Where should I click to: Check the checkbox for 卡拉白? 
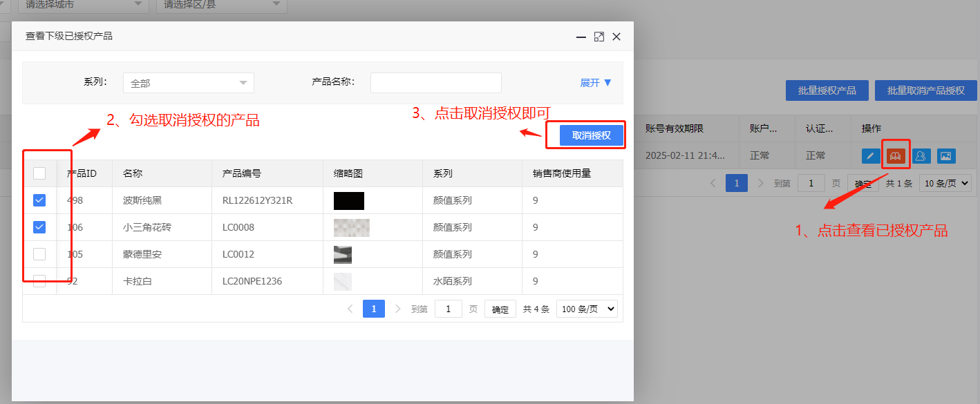pos(39,280)
